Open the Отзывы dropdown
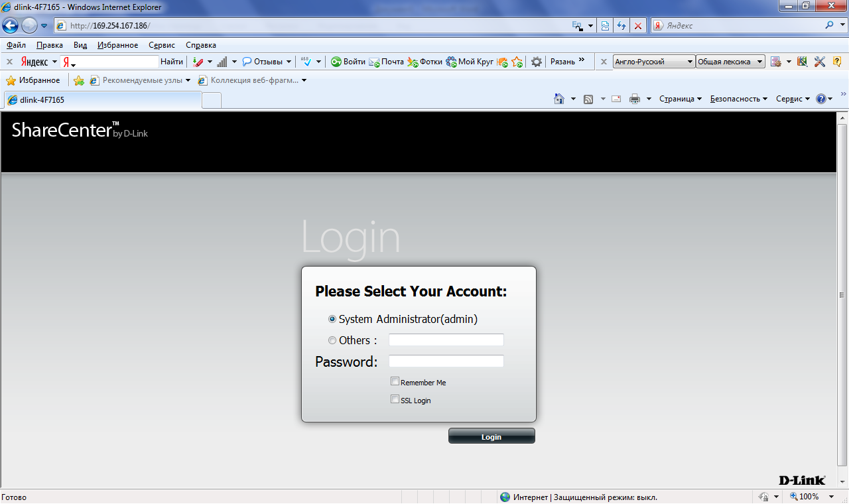Viewport: 849px width, 504px height. click(267, 62)
